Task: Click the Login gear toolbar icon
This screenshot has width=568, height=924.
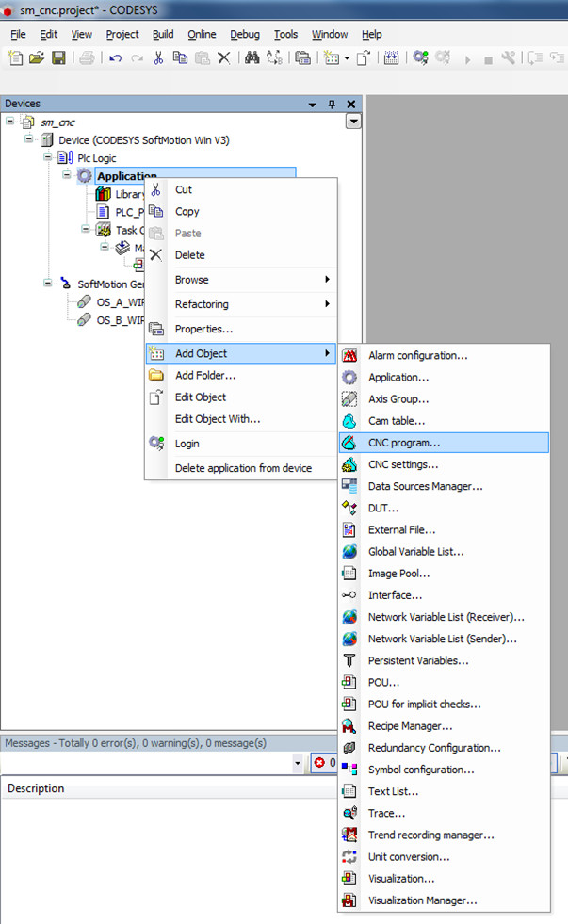Action: [x=420, y=57]
